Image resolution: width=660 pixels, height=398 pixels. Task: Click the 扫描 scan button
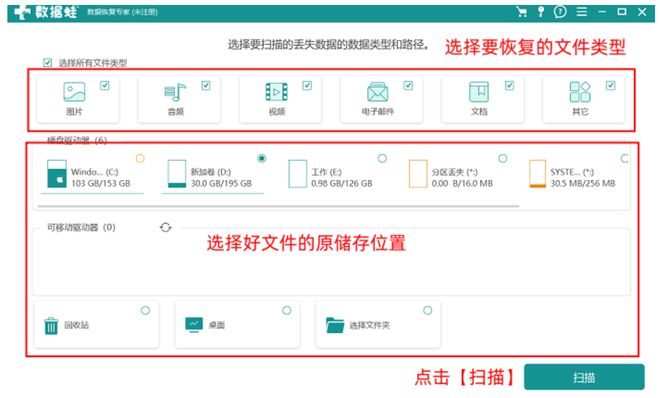click(584, 377)
